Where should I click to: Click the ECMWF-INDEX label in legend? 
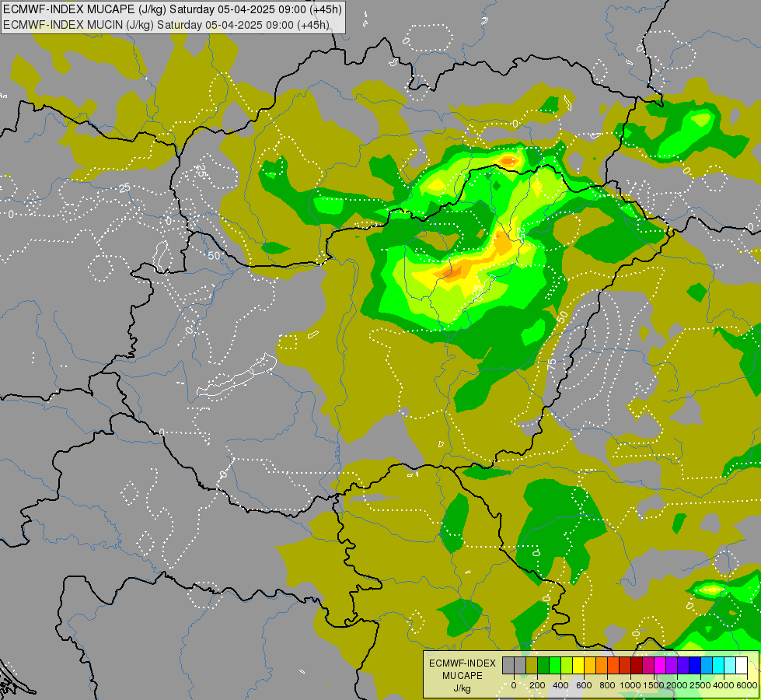coord(463,663)
